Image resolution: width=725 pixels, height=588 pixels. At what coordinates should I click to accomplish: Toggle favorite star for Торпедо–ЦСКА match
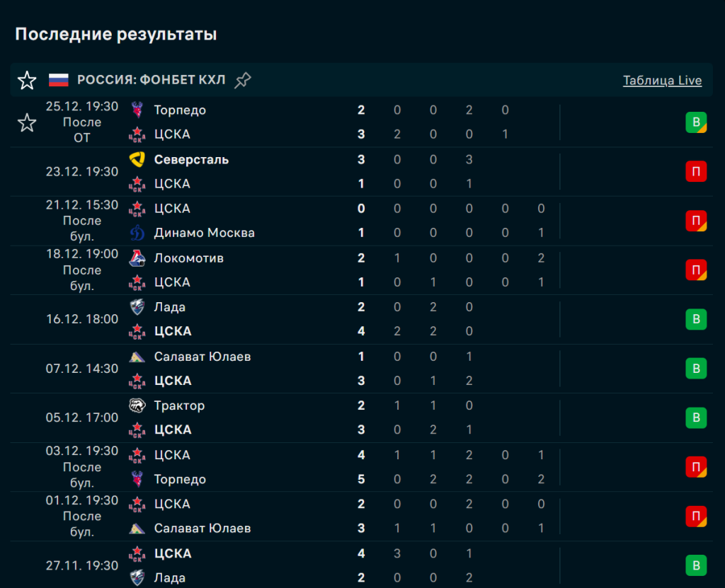pos(27,123)
